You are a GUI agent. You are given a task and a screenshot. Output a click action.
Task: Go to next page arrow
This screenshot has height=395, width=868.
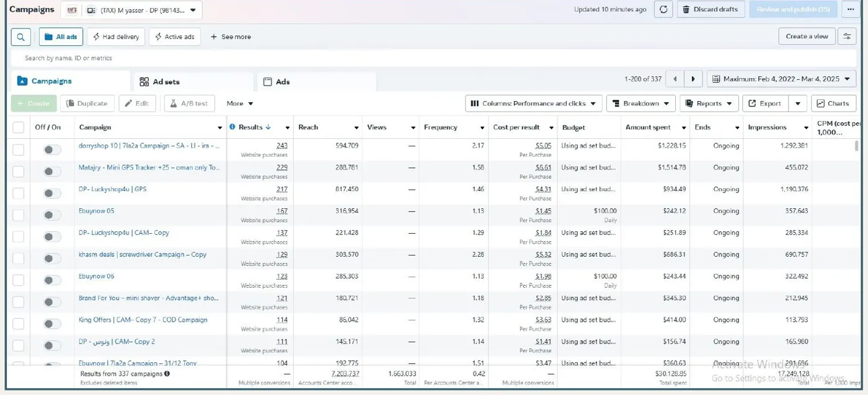coord(693,79)
